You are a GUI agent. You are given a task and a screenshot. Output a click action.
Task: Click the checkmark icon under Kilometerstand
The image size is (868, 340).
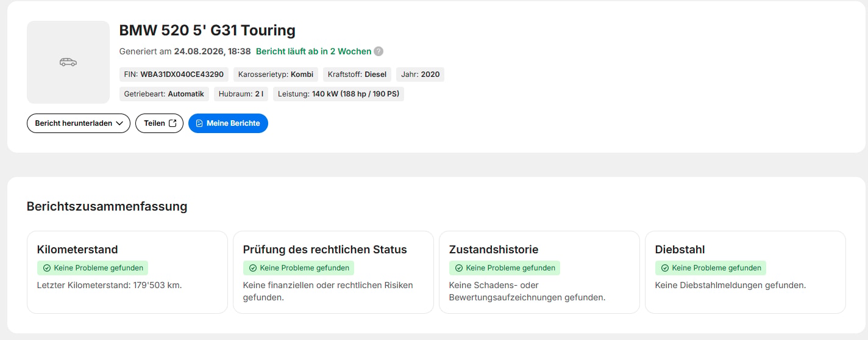pyautogui.click(x=47, y=268)
